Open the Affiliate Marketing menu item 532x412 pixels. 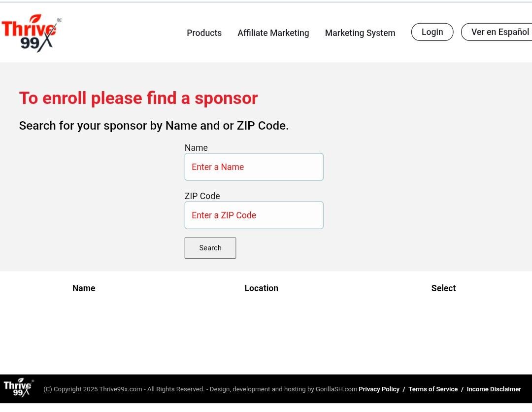pos(273,33)
